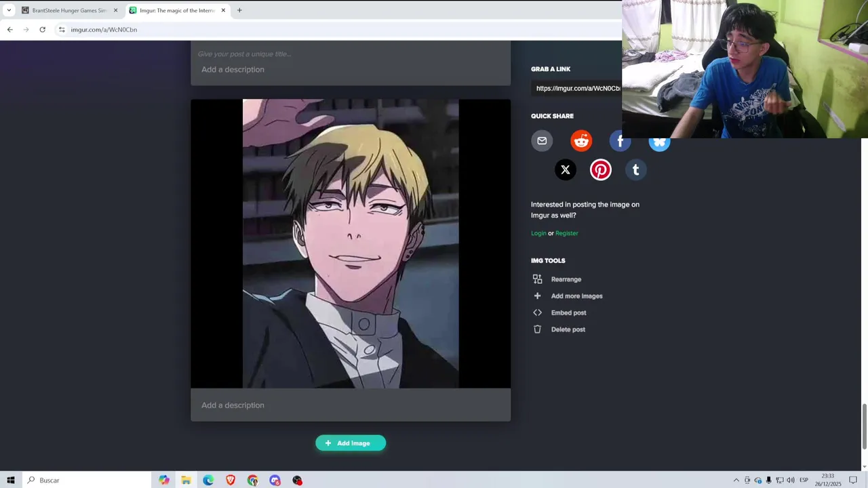Click the trash icon for Delete post
Viewport: 868px width, 488px height.
(x=537, y=329)
